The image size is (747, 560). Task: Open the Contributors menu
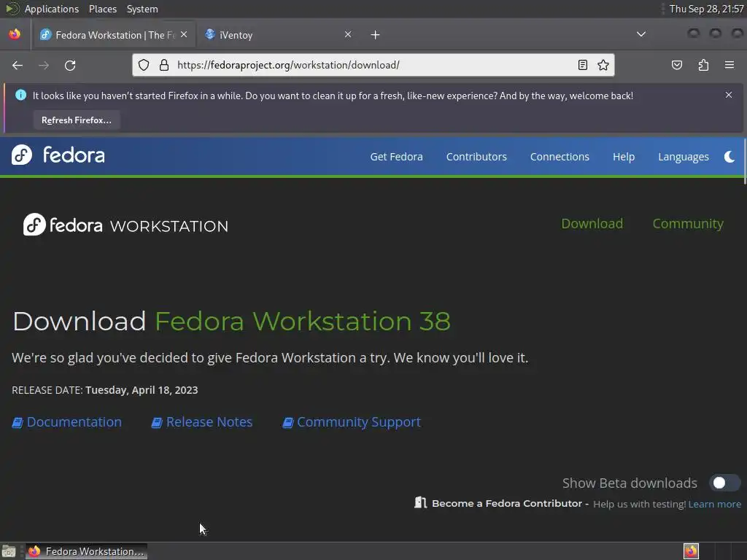[x=476, y=157]
